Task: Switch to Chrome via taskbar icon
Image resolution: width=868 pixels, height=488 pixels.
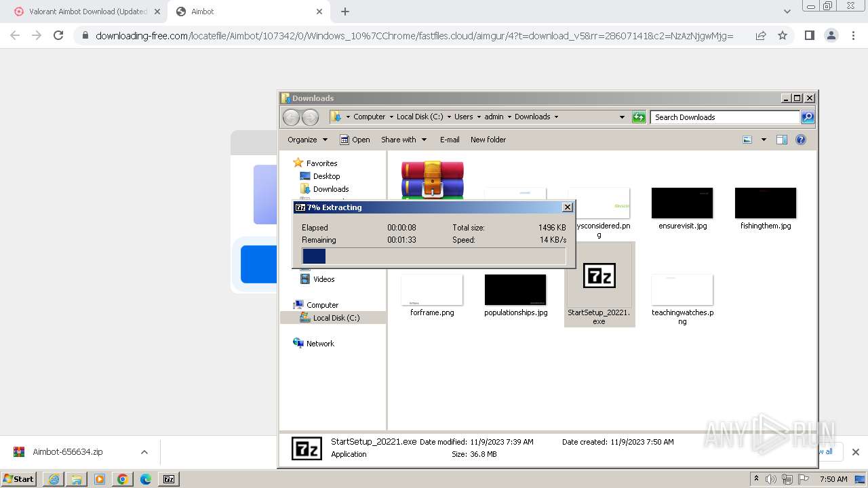Action: coord(123,479)
